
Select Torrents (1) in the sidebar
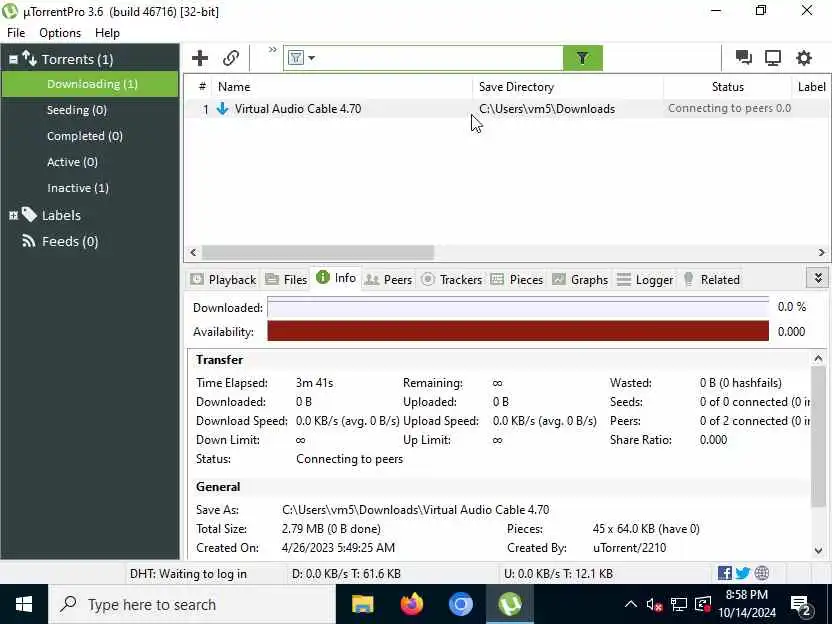77,59
